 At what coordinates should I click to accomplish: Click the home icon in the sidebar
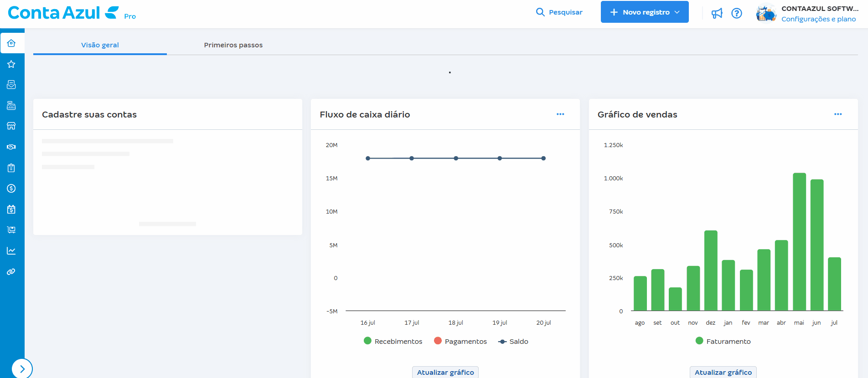click(x=11, y=43)
